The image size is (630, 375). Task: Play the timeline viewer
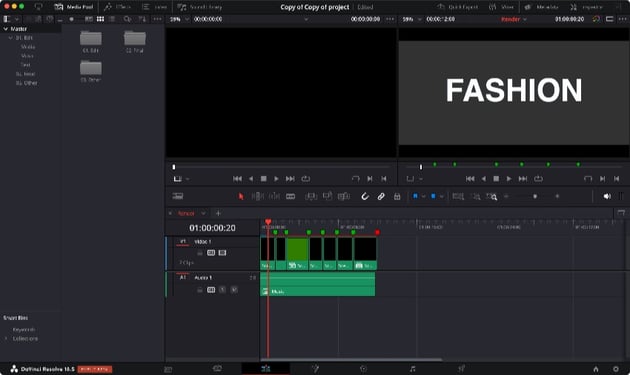(509, 178)
